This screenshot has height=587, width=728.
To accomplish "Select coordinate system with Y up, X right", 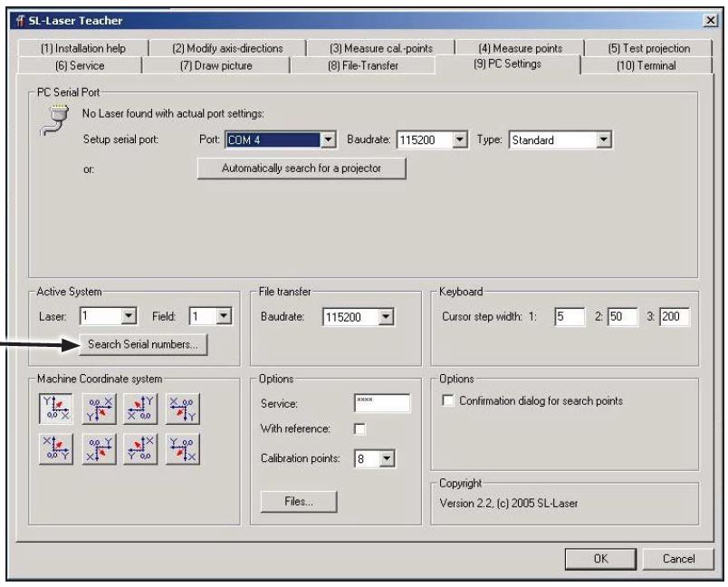I will coord(56,409).
